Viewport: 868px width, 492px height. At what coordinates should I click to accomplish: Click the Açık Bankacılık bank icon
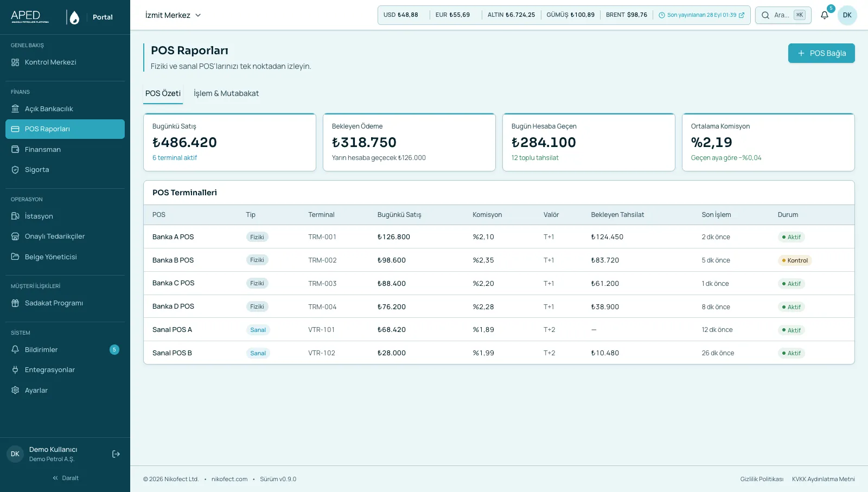[15, 109]
